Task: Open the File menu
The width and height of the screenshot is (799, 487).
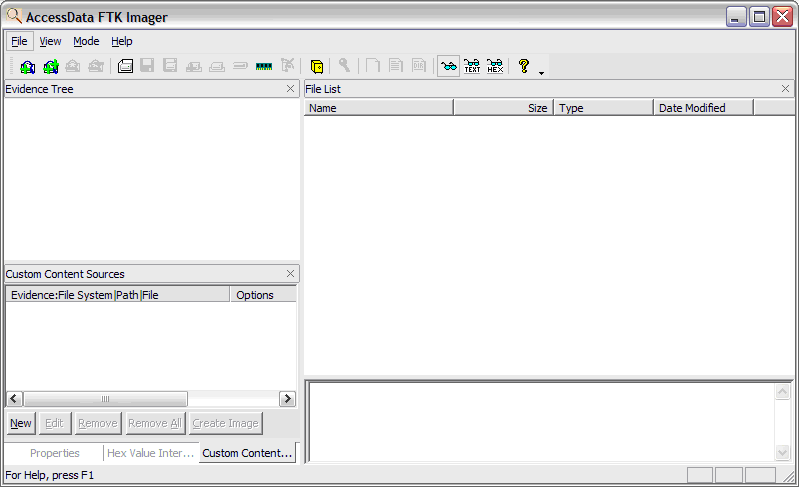Action: pyautogui.click(x=19, y=41)
